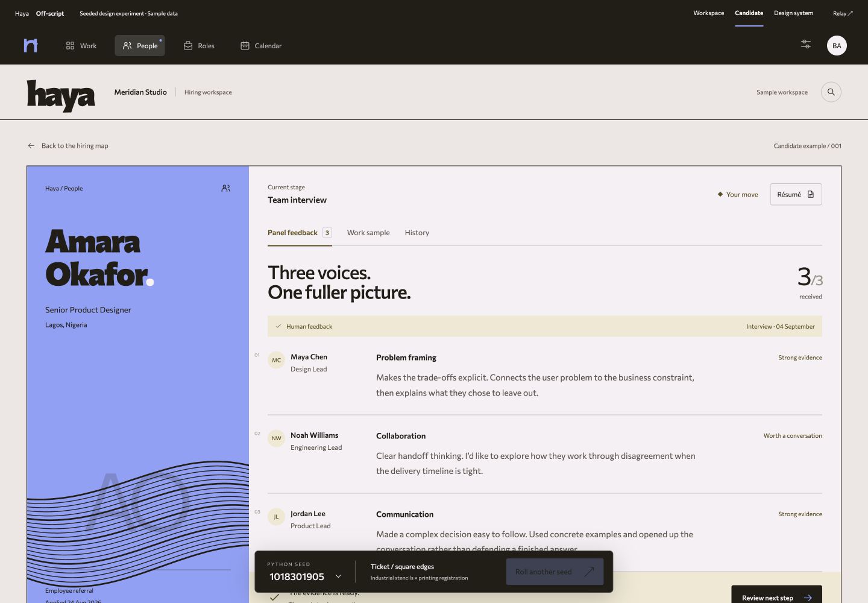Click Noah Williams' NW avatar
868x603 pixels.
[276, 438]
